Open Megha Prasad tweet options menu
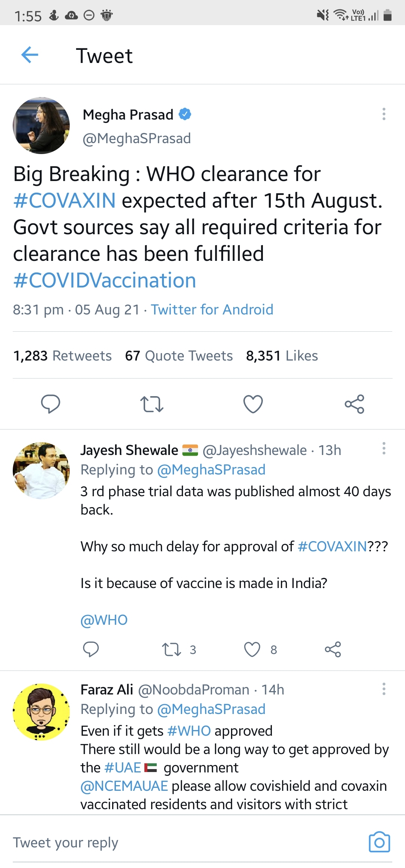This screenshot has height=868, width=405. point(384,114)
